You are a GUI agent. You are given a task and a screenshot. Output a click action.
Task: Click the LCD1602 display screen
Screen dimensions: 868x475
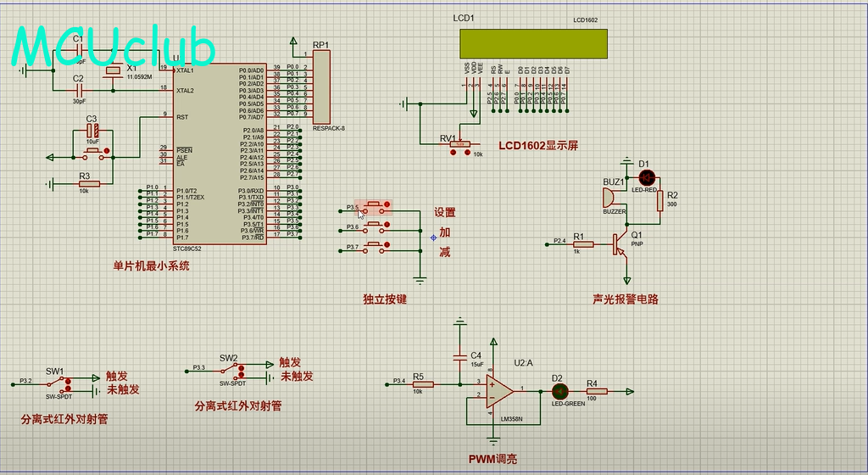[x=533, y=44]
